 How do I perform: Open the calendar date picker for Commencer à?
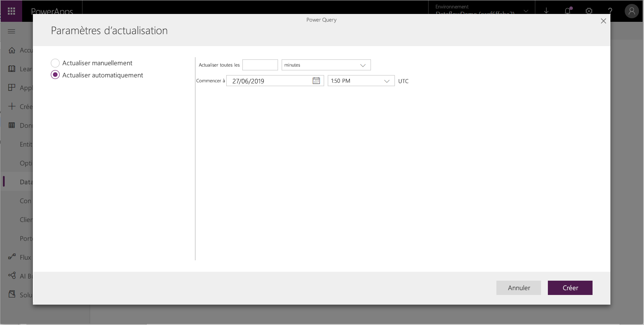pyautogui.click(x=316, y=80)
